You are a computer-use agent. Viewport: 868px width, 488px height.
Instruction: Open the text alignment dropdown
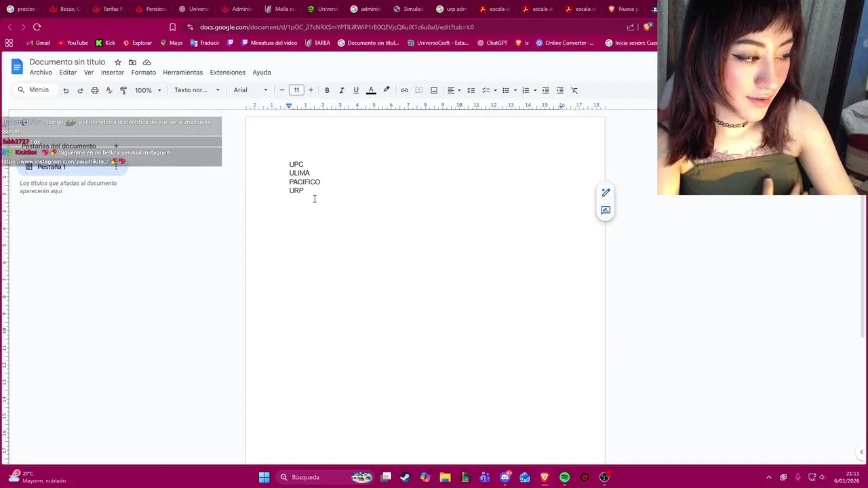[454, 90]
